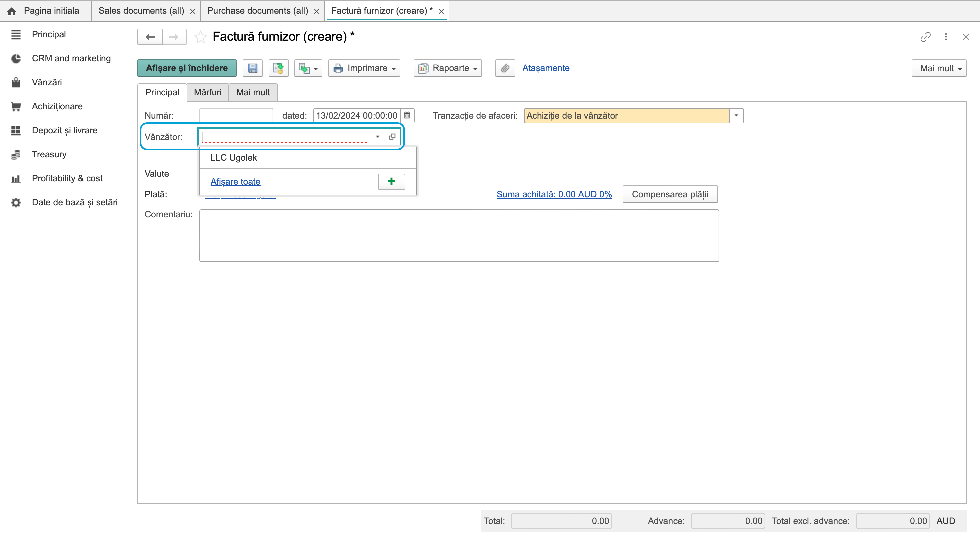Click the paperclip attachments icon

(x=505, y=68)
